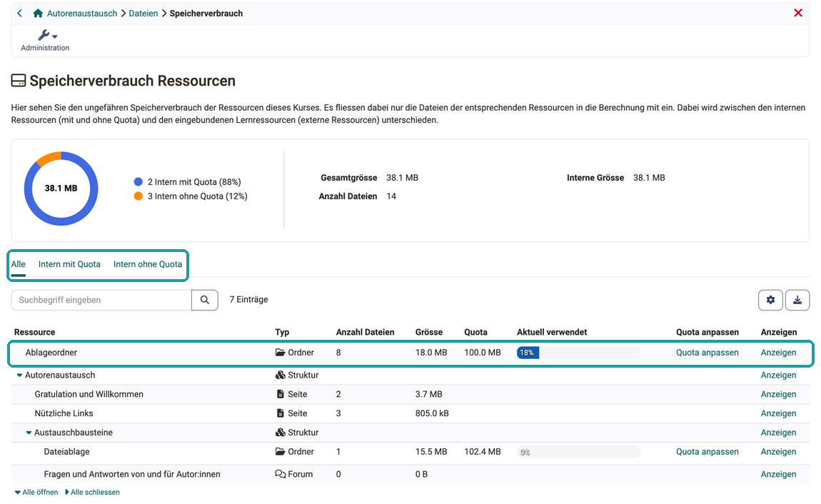The image size is (821, 504).
Task: Click Anzeigen for Gratulation und Willkommen
Action: [x=778, y=394]
